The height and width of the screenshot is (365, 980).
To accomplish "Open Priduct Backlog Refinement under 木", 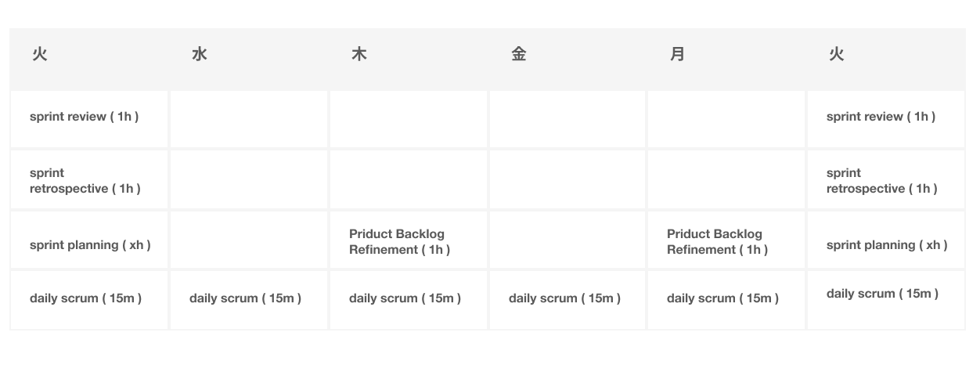I will pyautogui.click(x=399, y=242).
